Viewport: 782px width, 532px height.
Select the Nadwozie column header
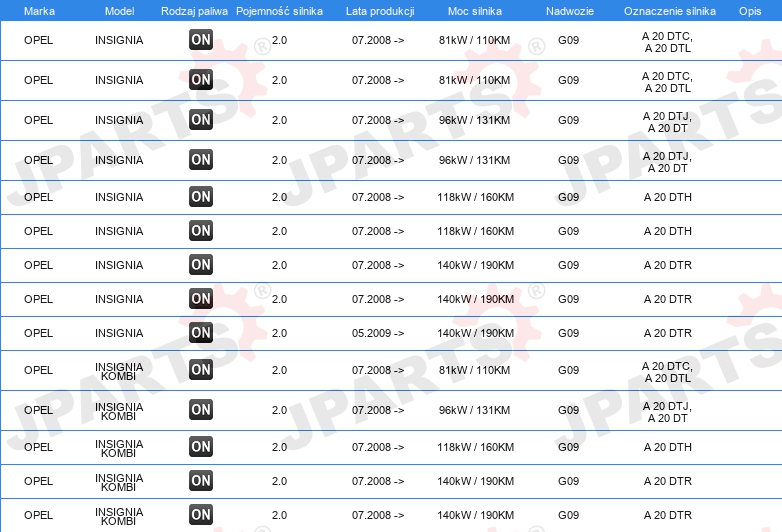(570, 11)
